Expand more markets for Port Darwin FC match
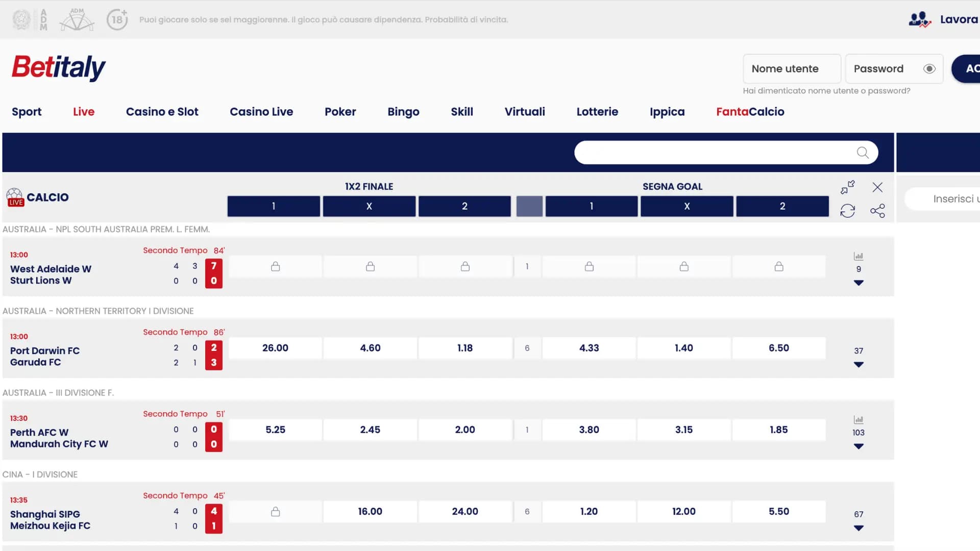Screen dimensions: 980x551 (x=859, y=365)
